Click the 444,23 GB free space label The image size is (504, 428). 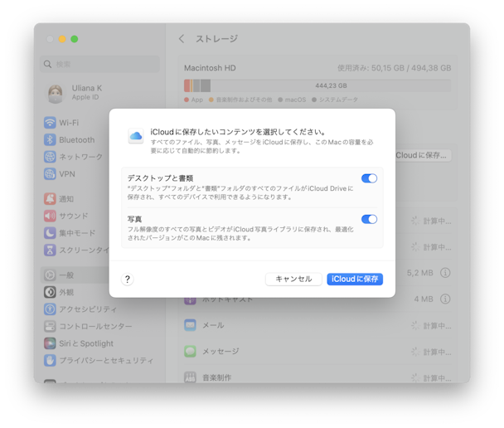click(331, 86)
